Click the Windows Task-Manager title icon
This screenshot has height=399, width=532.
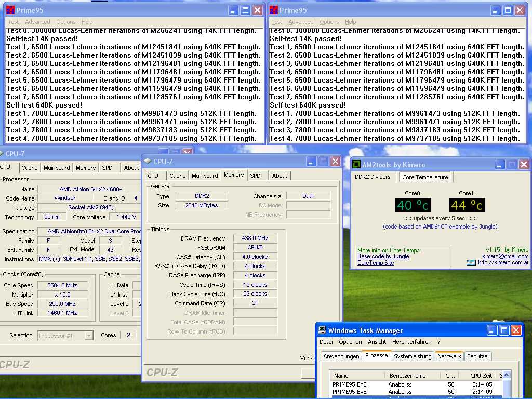(x=322, y=330)
